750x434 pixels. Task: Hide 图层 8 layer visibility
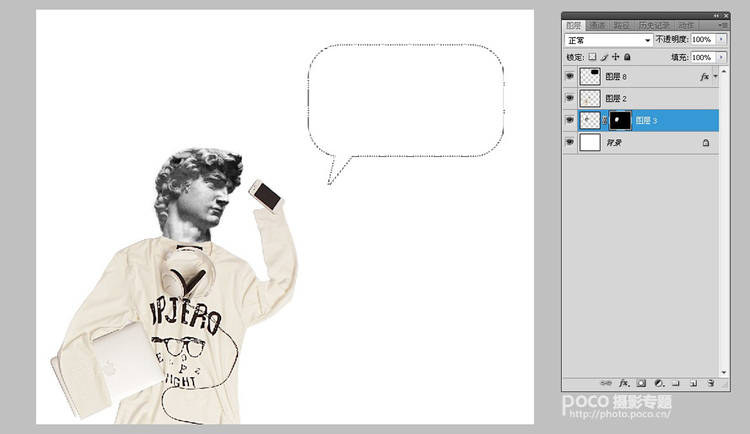(x=570, y=76)
